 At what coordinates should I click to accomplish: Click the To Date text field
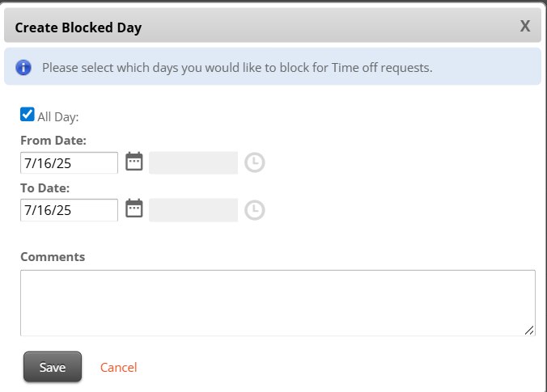tap(69, 210)
